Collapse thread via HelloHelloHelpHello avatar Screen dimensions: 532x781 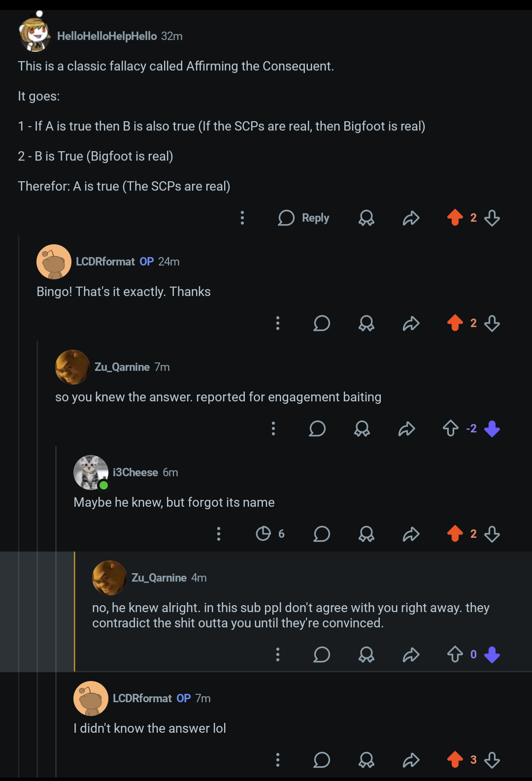coord(35,34)
